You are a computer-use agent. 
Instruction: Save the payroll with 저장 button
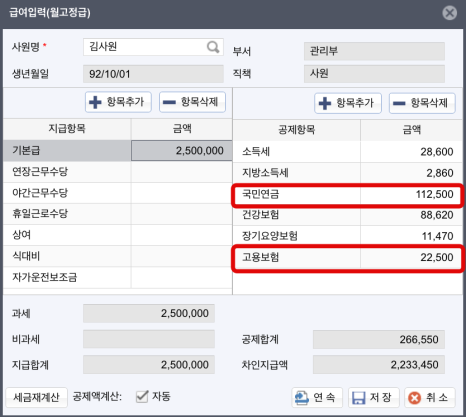(x=373, y=397)
